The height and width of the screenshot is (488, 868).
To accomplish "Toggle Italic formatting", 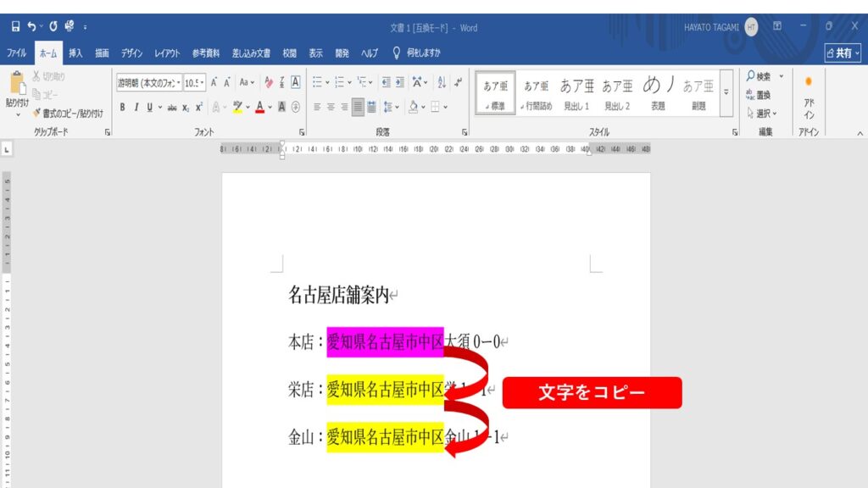I will click(x=136, y=107).
